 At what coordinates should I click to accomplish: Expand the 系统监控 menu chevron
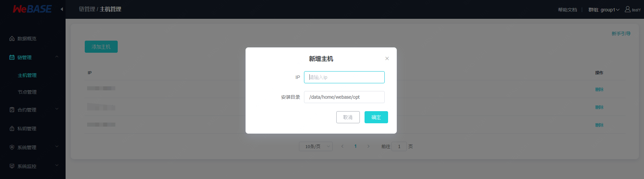point(57,166)
